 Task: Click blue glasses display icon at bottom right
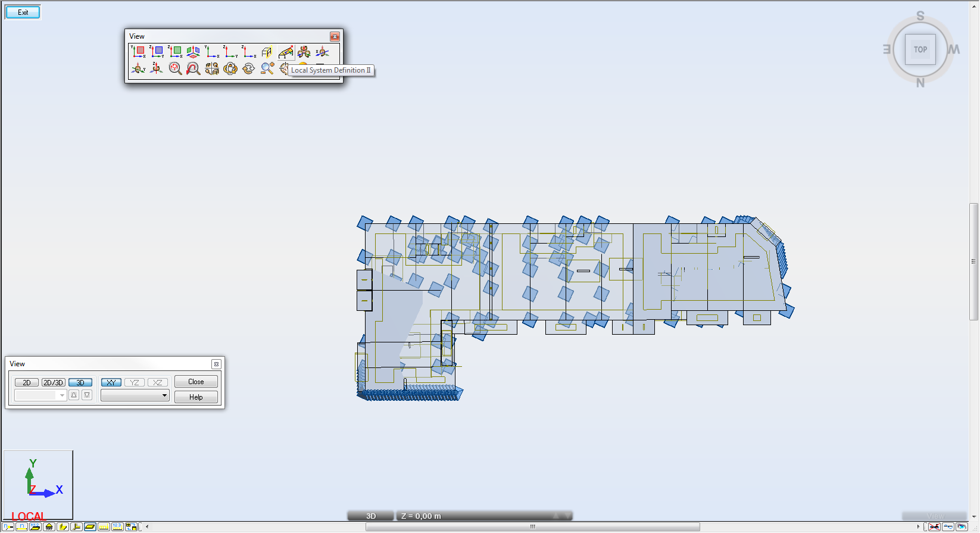pyautogui.click(x=948, y=526)
